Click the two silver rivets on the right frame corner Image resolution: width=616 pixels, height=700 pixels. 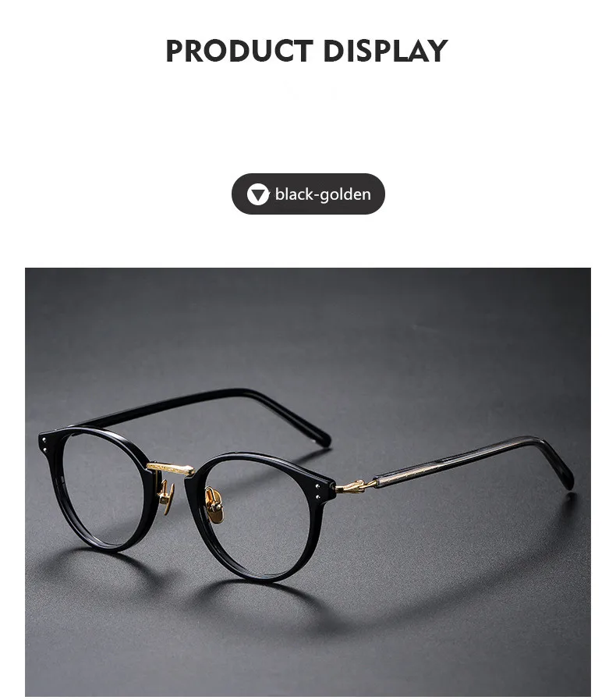[318, 492]
